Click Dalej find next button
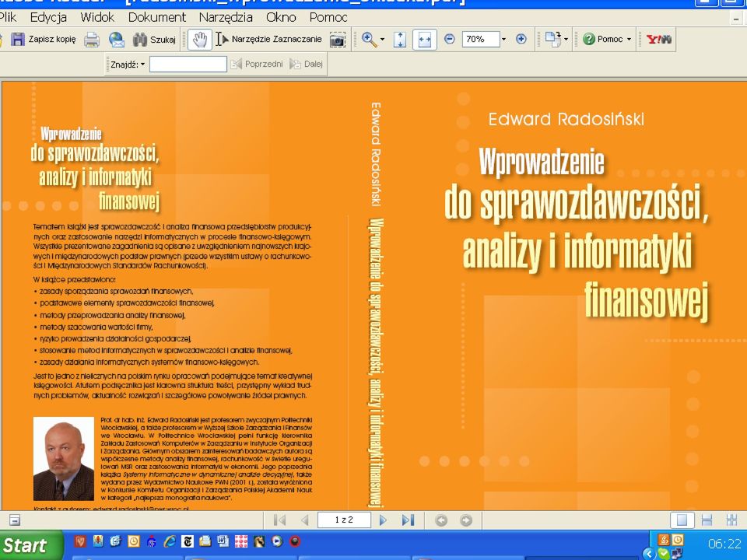This screenshot has height=560, width=747. 307,65
